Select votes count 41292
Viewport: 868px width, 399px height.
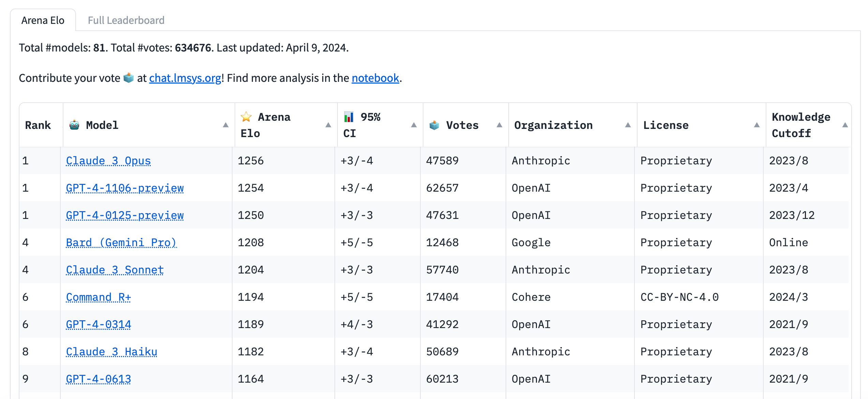tap(443, 324)
